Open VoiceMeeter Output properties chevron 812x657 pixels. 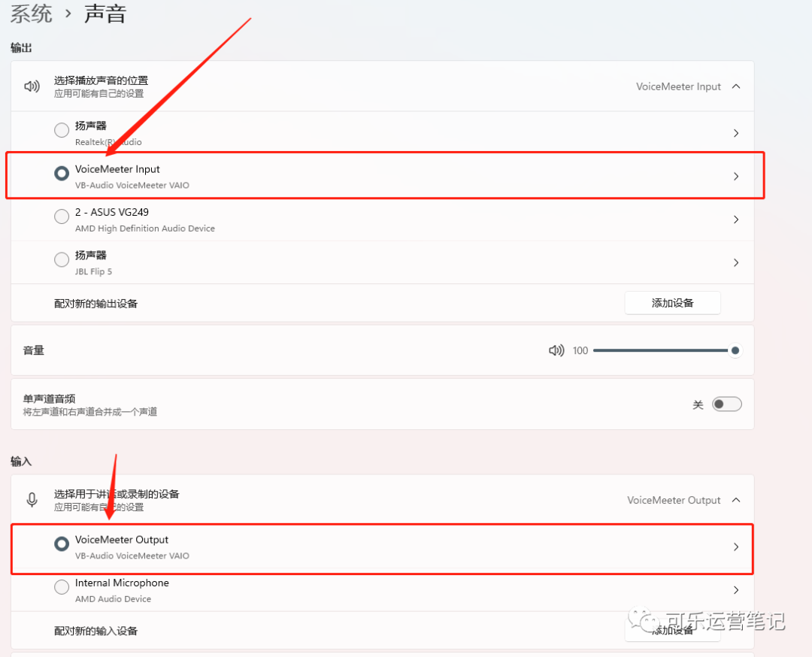point(736,546)
